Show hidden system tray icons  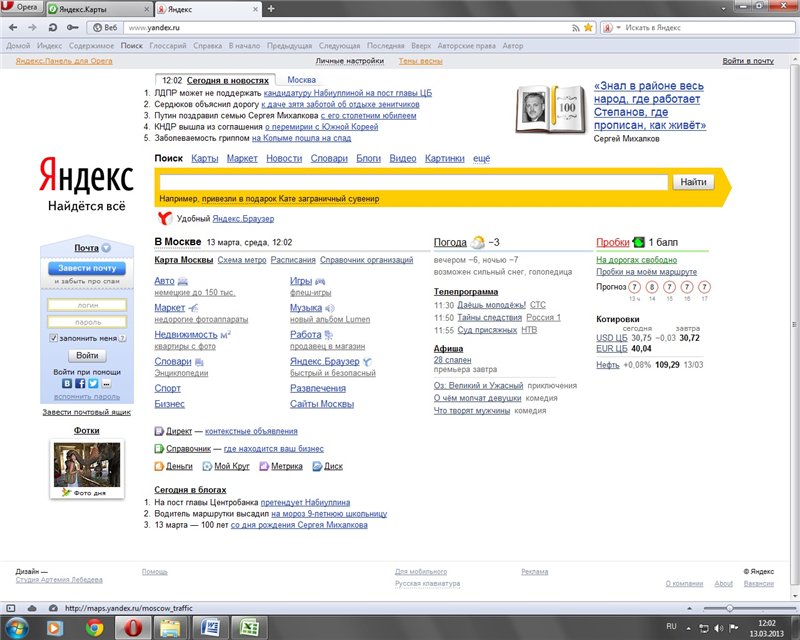tap(689, 628)
